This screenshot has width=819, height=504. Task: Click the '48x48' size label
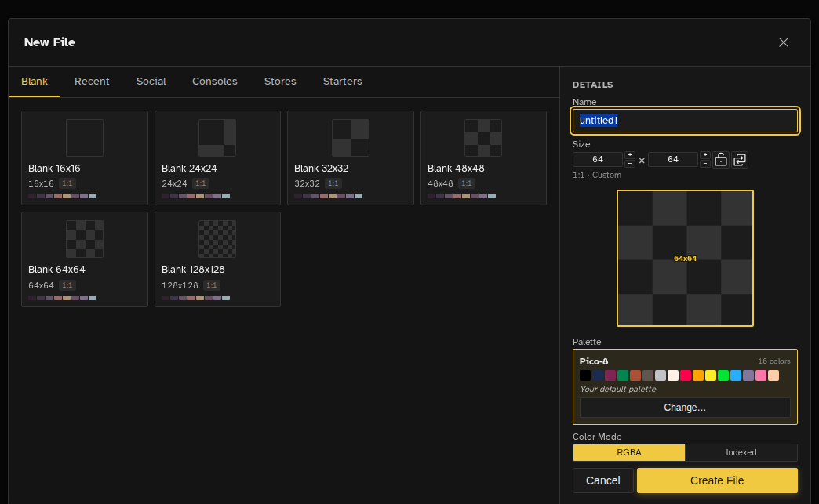click(x=440, y=183)
